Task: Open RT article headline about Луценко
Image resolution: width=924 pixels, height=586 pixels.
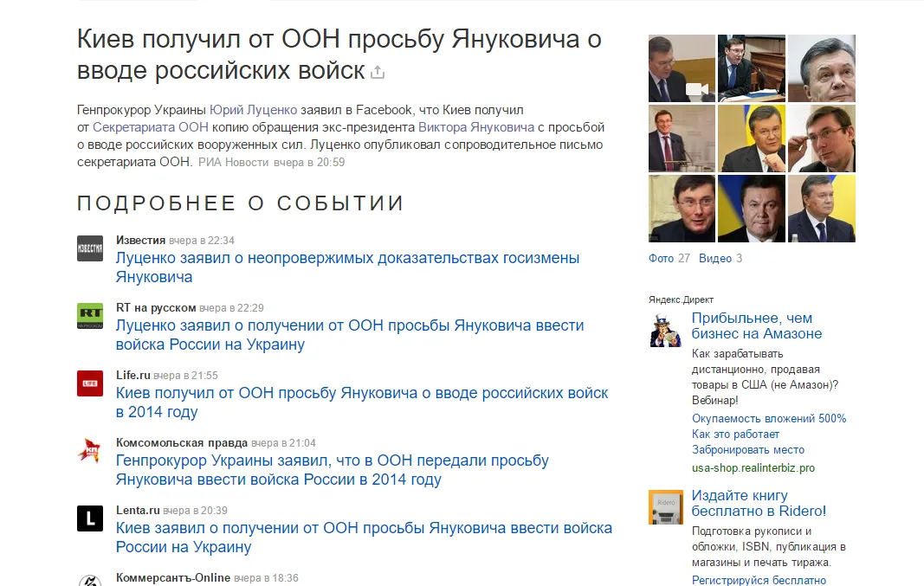Action: [350, 334]
